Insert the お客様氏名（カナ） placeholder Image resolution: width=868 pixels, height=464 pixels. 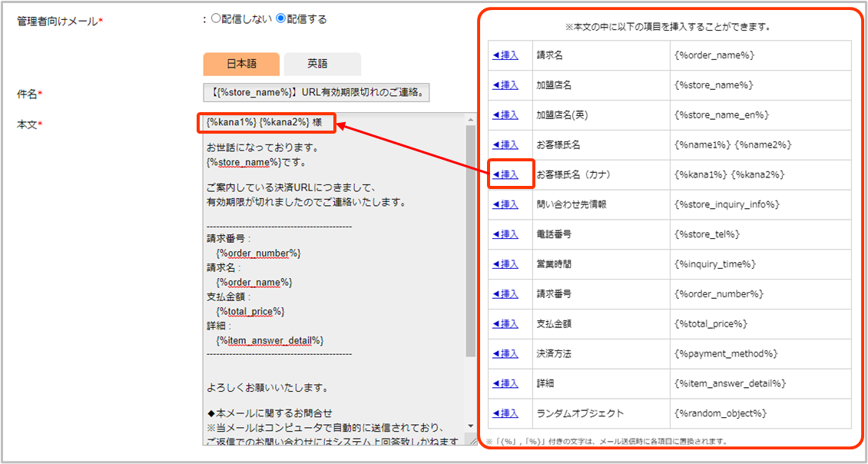pos(505,174)
